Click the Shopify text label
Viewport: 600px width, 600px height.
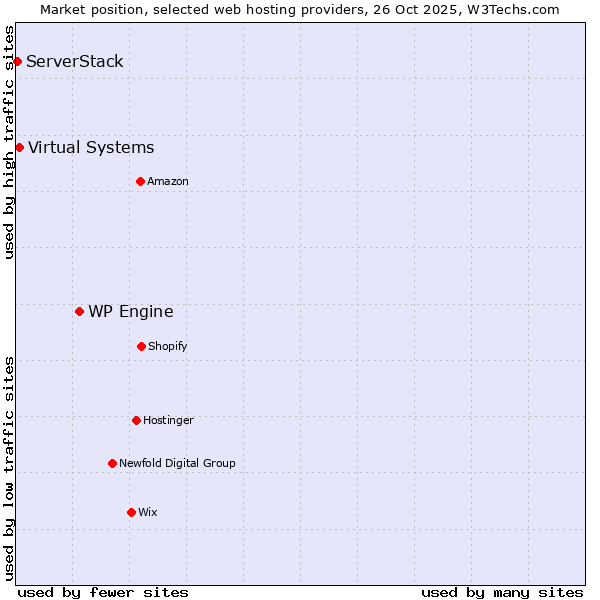(168, 346)
